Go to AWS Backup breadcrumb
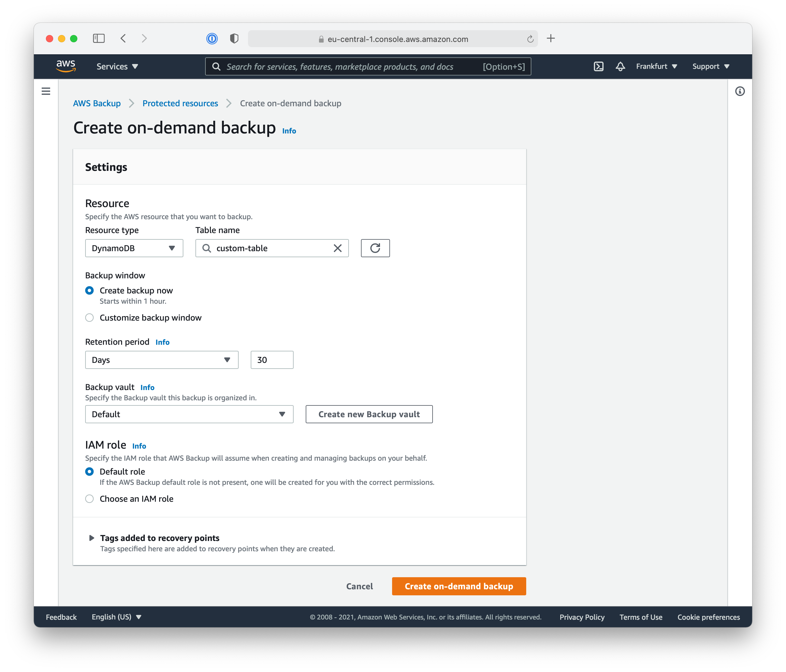 click(97, 103)
